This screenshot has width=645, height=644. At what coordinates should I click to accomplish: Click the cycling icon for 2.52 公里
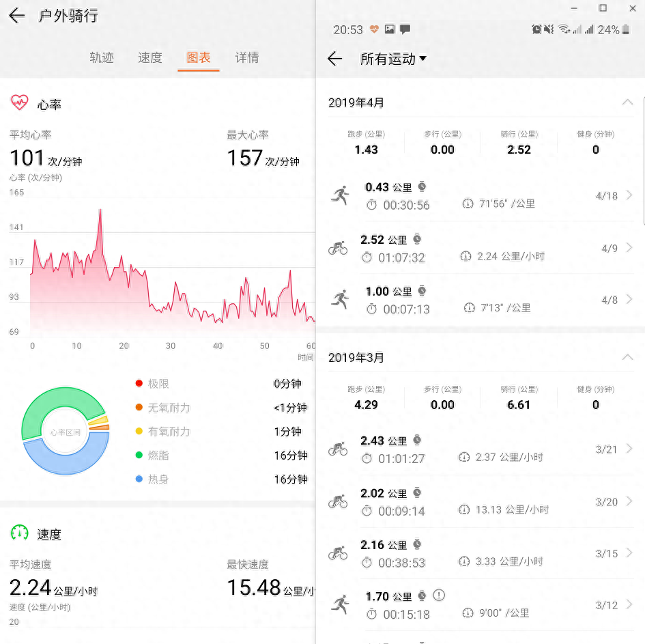point(338,248)
